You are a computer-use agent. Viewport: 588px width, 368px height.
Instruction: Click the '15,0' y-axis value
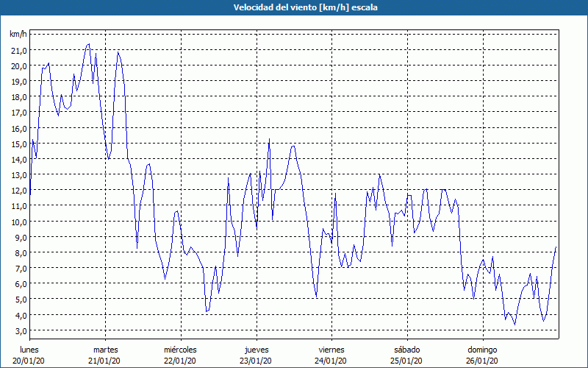coord(19,144)
